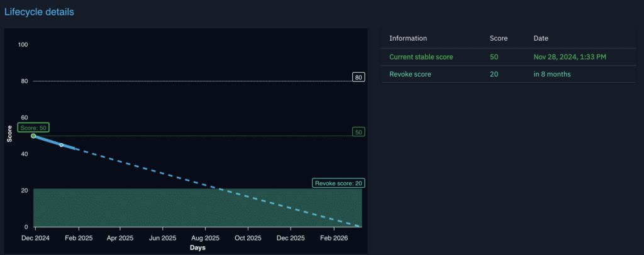Click the 'in 8 months' date cell
The width and height of the screenshot is (644, 255).
pyautogui.click(x=552, y=75)
